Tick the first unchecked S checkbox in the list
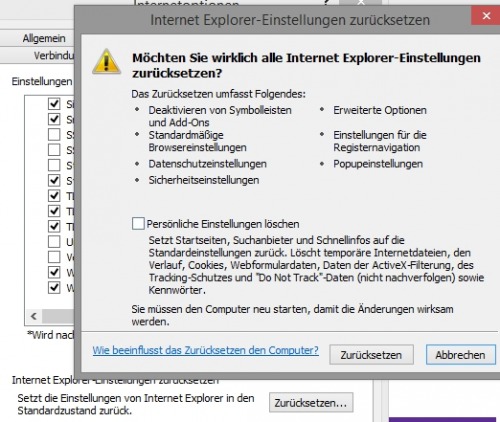Screen dimensions: 500x422 pyautogui.click(x=54, y=134)
